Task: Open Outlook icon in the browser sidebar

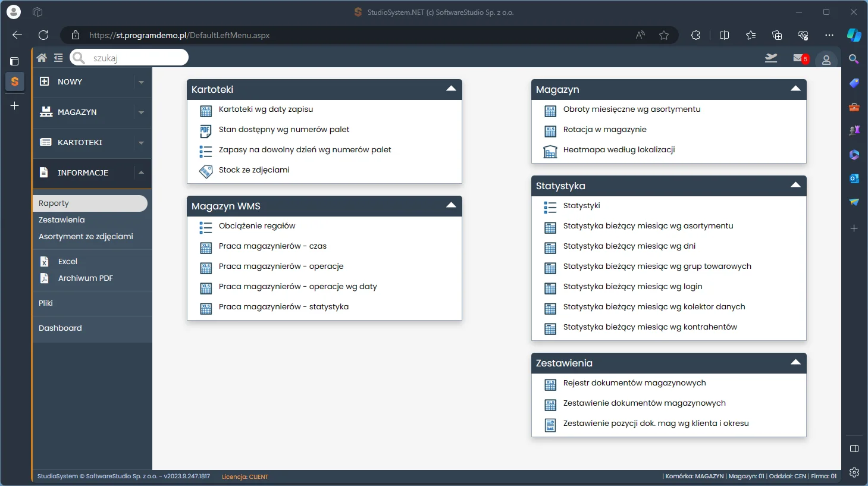Action: [x=854, y=178]
